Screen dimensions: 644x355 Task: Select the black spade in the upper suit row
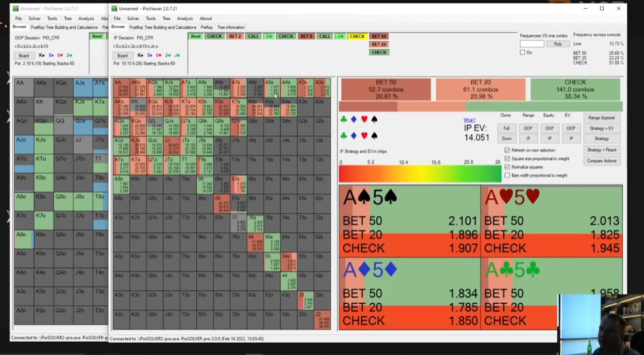coord(374,119)
